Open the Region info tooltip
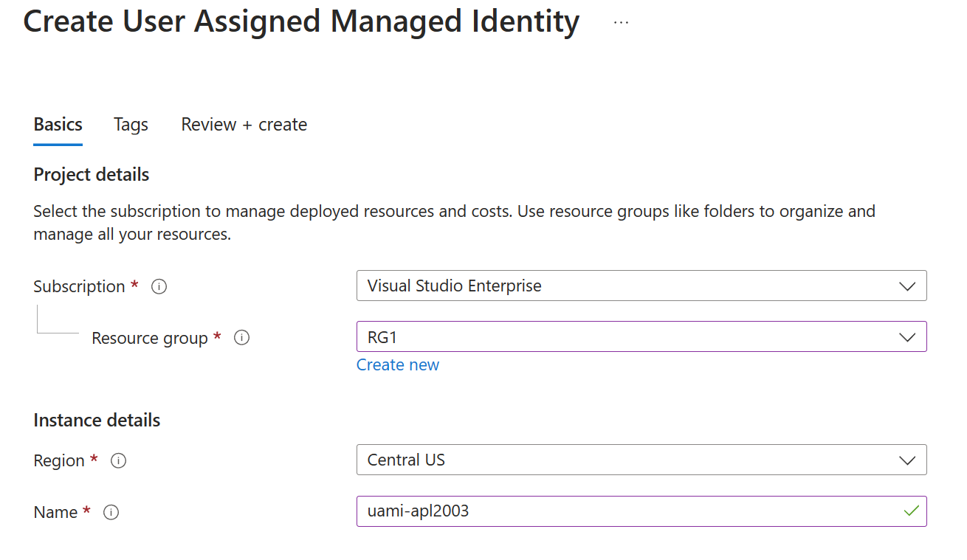This screenshot has height=560, width=967. click(118, 460)
